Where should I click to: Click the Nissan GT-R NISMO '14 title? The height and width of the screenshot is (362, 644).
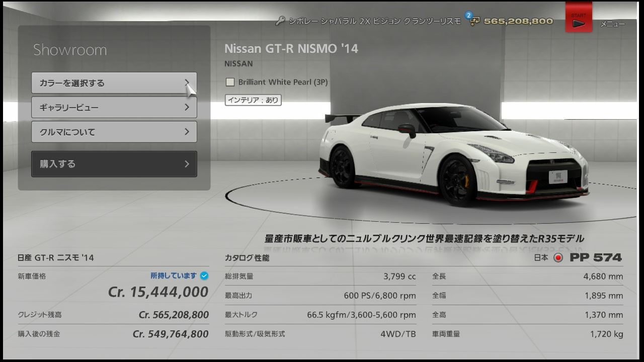pos(291,49)
